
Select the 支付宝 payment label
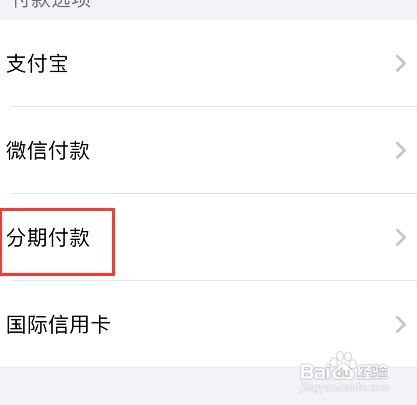click(37, 64)
